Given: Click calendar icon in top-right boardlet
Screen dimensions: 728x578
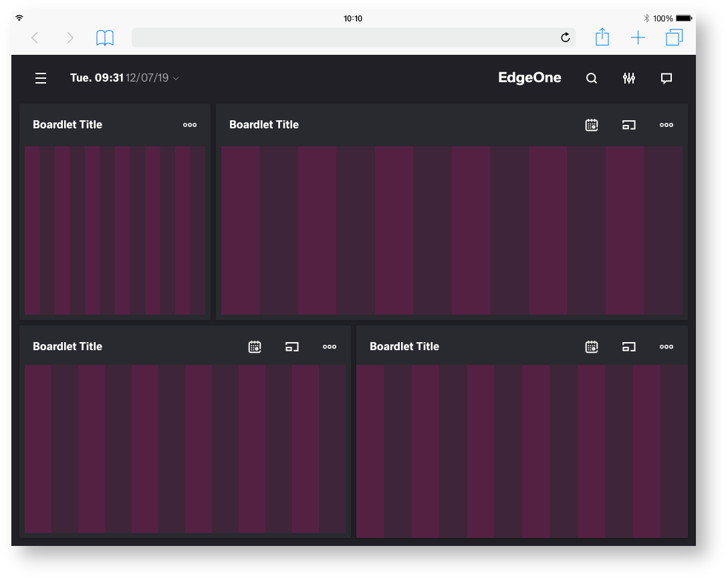Looking at the screenshot, I should point(592,125).
